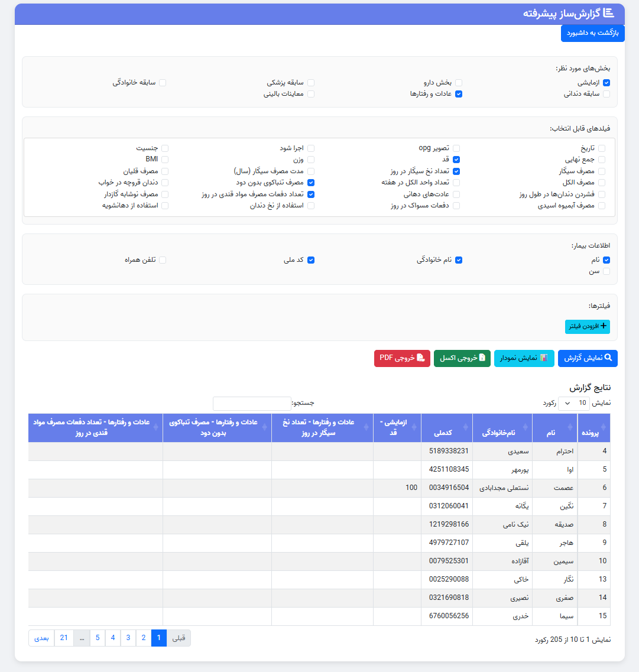Click the PDF file icon on خروجی PDF
This screenshot has width=639, height=672.
pyautogui.click(x=421, y=358)
